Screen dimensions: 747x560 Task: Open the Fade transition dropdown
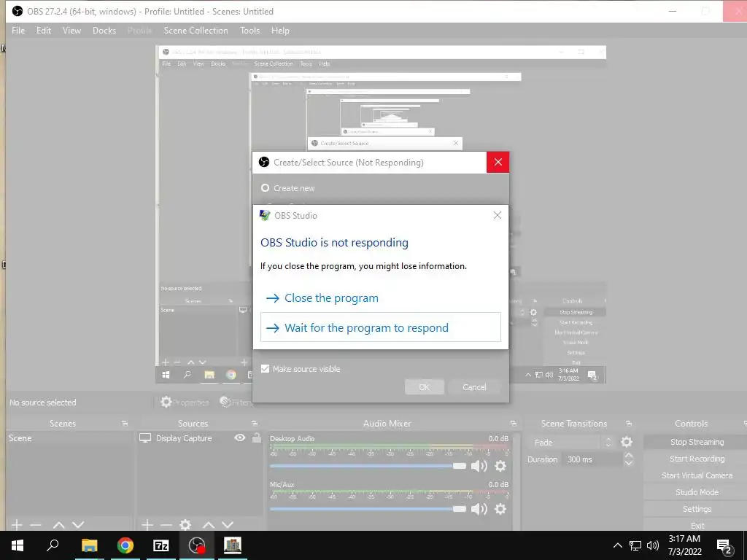point(570,442)
